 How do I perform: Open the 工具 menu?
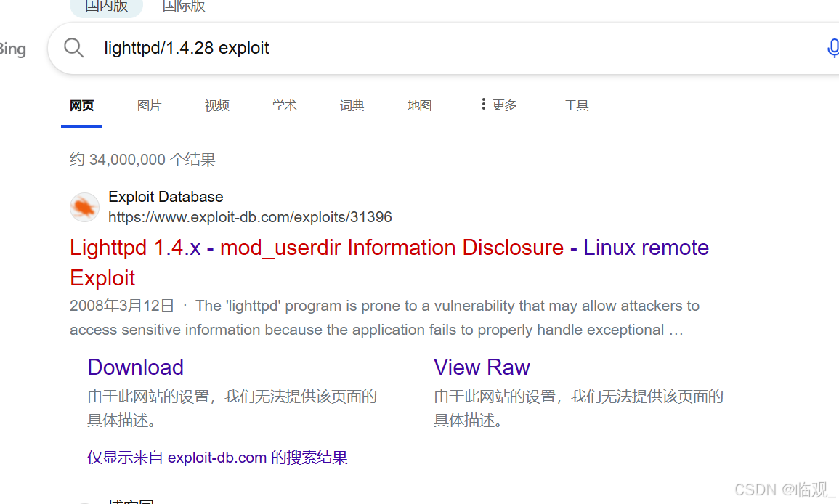[x=576, y=105]
